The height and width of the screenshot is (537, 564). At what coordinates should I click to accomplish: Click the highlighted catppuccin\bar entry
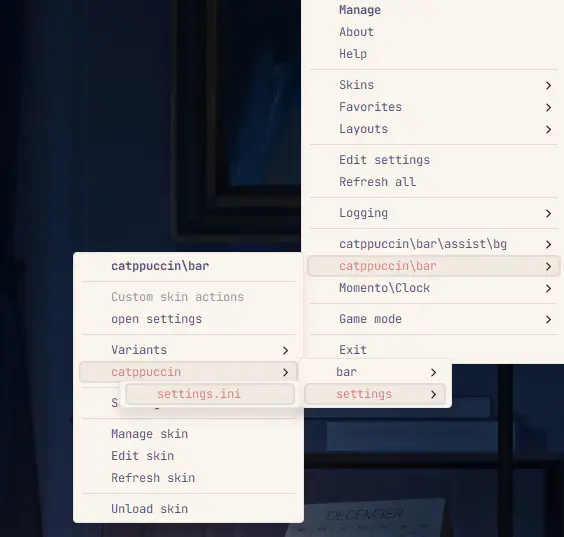coord(433,266)
